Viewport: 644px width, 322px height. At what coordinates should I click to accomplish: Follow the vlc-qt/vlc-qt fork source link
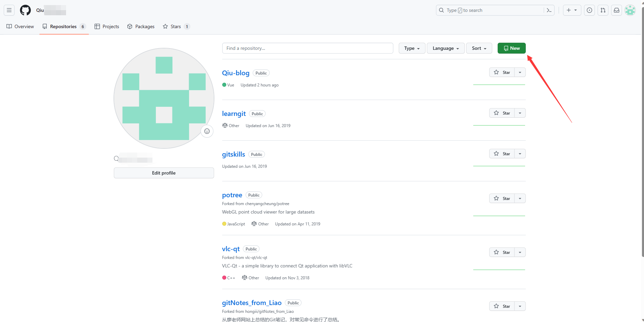(256, 258)
